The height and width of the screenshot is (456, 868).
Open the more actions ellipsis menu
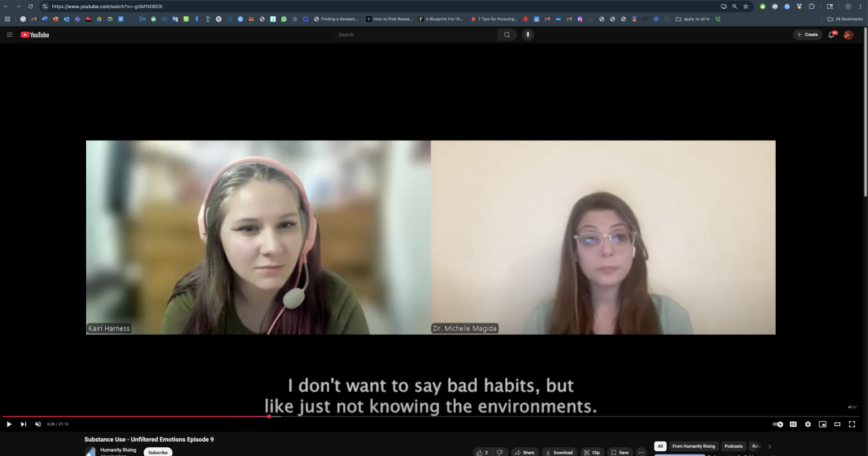(x=641, y=453)
